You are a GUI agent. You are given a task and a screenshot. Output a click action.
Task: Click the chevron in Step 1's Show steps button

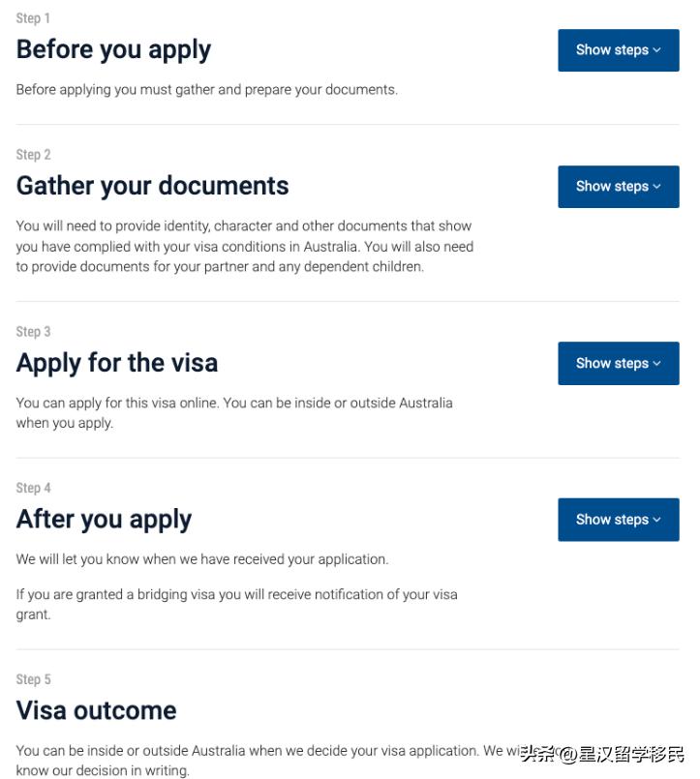(x=657, y=50)
